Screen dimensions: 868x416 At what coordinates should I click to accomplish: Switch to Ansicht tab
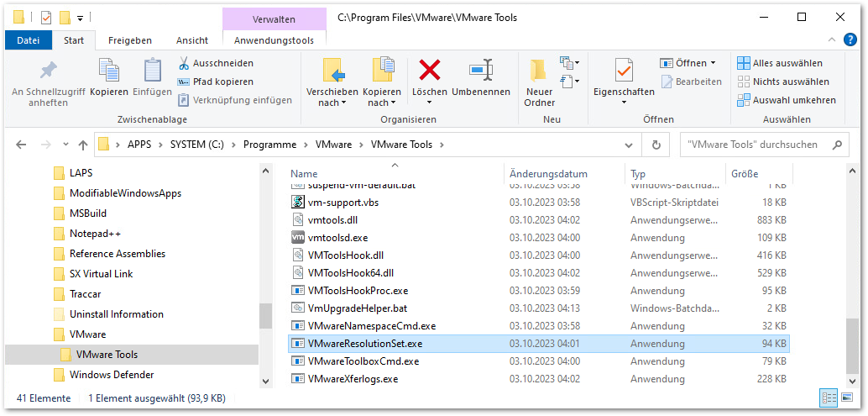click(192, 40)
